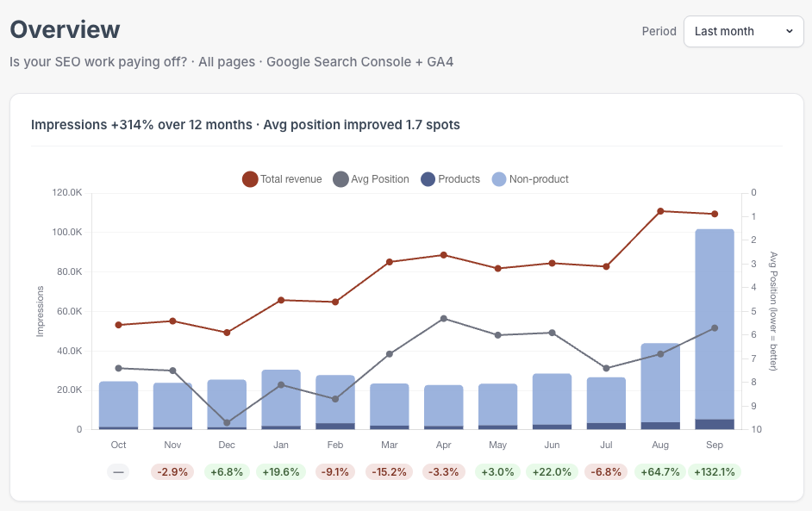Click the +19.6% change badge
Screen dimensions: 812x511
pyautogui.click(x=281, y=472)
